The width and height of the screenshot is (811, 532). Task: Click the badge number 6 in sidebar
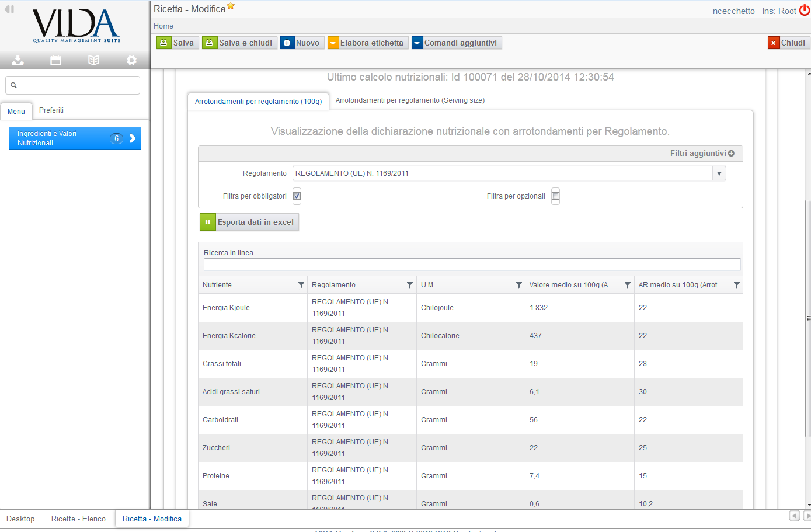(x=117, y=138)
